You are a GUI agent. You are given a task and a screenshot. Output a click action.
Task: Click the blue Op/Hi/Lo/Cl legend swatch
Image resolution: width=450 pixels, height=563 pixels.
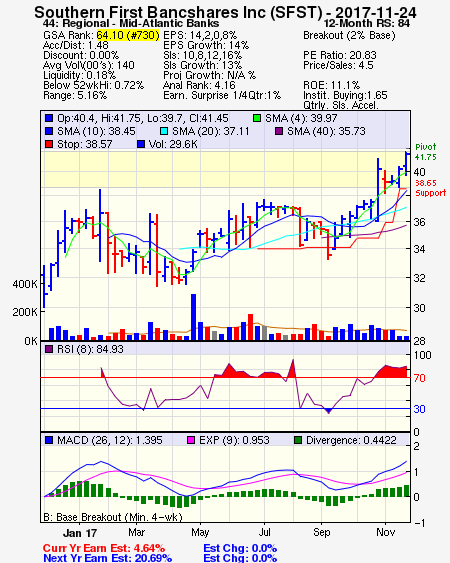[49, 118]
